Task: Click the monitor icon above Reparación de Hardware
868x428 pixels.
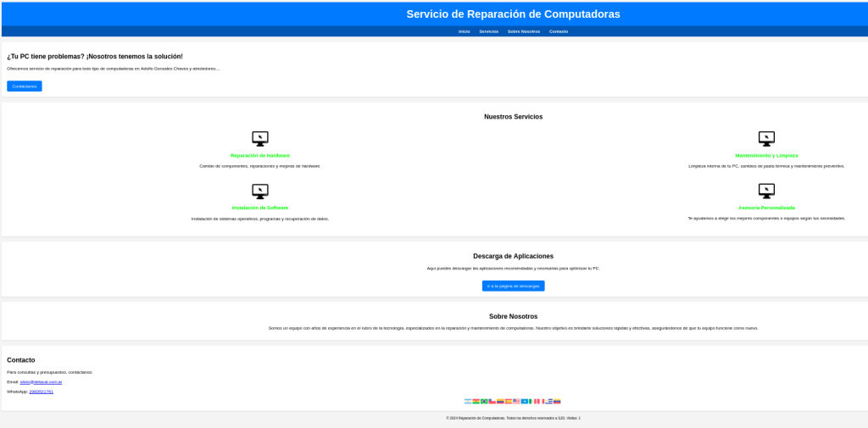Action: click(x=260, y=138)
